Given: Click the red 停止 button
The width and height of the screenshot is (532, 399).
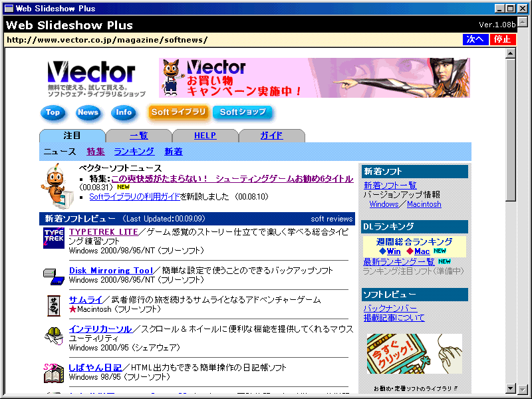Looking at the screenshot, I should tap(503, 39).
